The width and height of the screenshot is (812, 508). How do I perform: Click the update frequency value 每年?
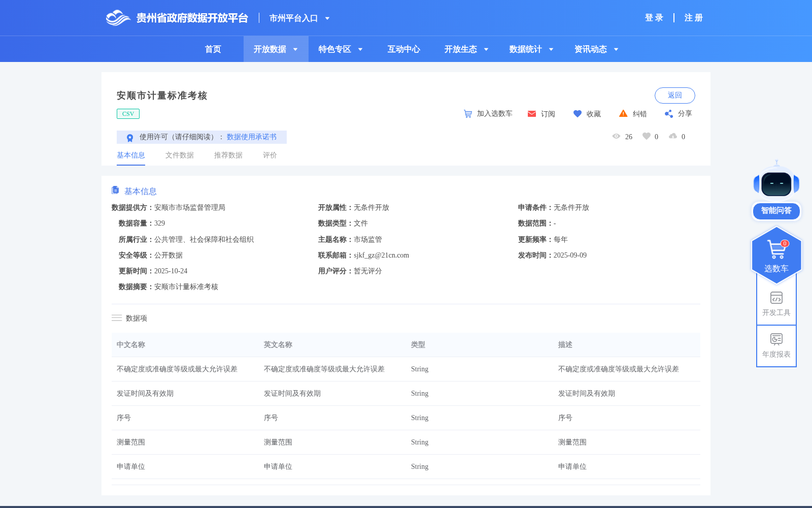561,240
